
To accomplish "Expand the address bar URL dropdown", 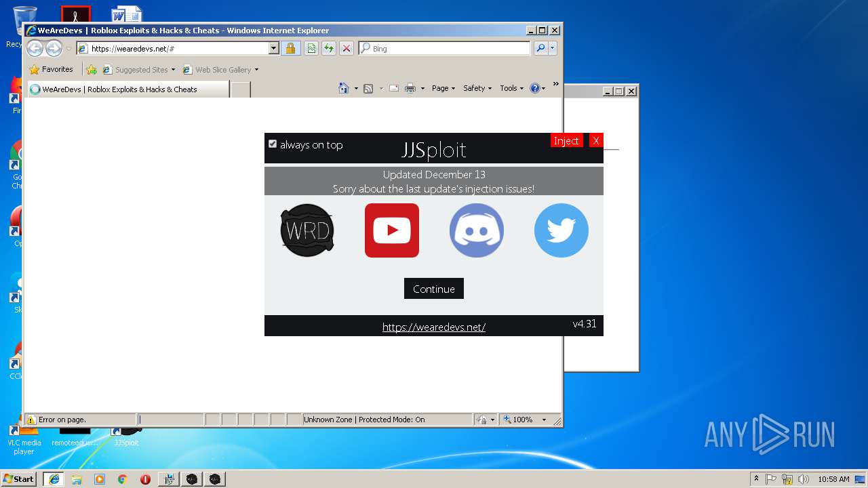I will [274, 49].
